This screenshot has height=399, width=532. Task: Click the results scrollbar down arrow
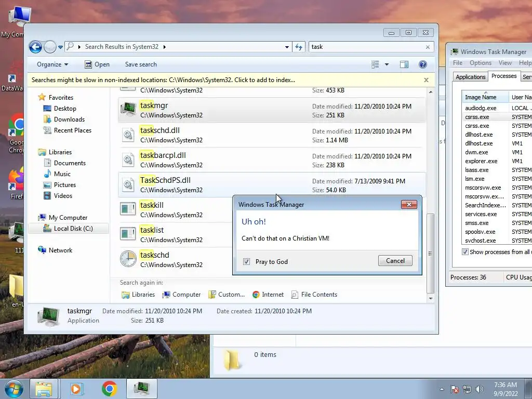[x=431, y=299]
